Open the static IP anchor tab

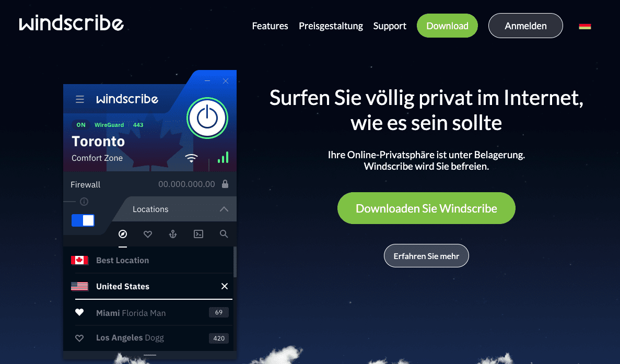(x=173, y=234)
